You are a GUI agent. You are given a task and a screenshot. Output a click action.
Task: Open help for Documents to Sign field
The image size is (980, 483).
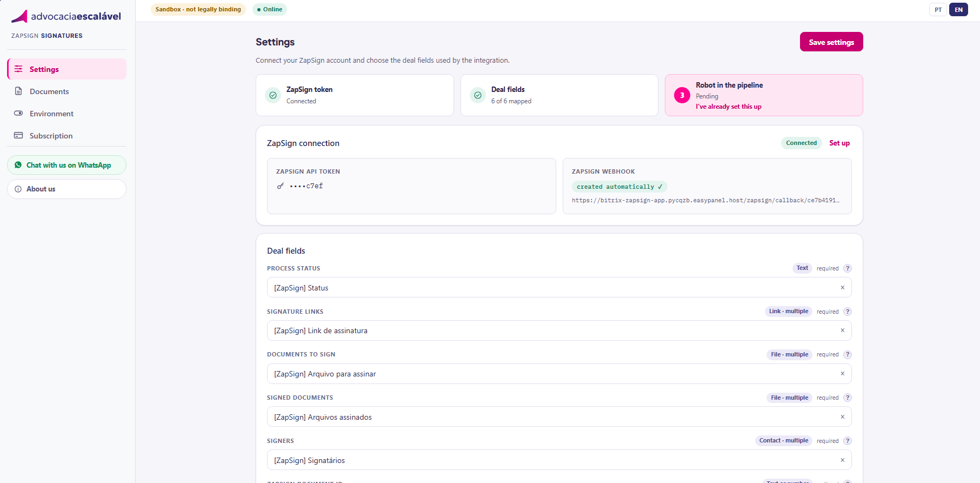point(848,355)
